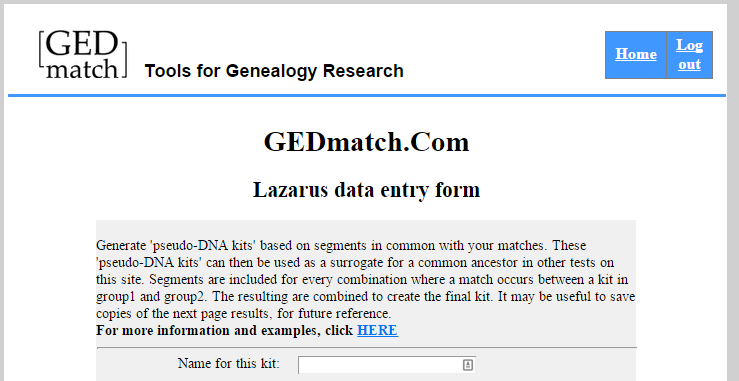Click the contact-card autofill icon in name field
The width and height of the screenshot is (739, 381).
coord(468,364)
